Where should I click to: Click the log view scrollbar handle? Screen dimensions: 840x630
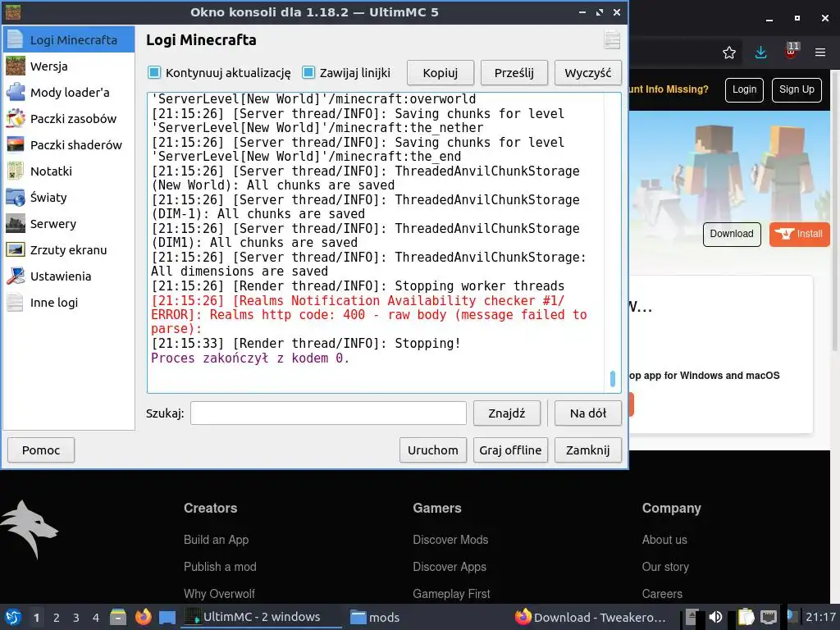coord(612,378)
